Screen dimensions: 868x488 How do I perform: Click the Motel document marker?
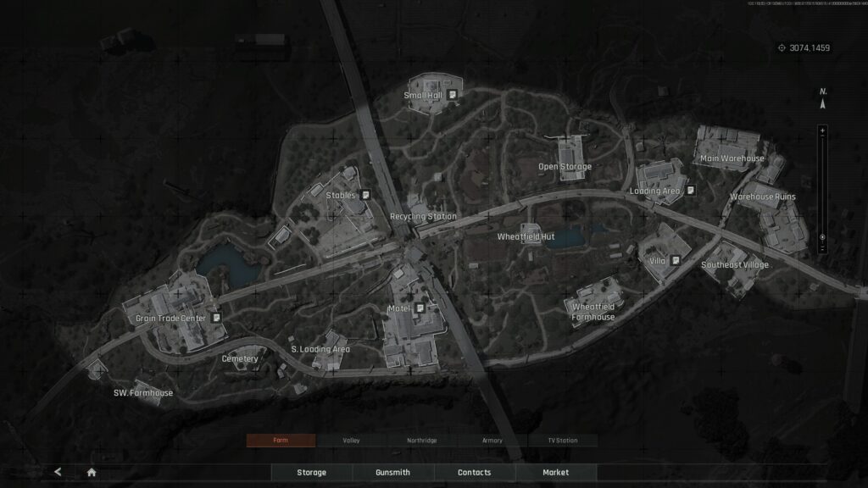[420, 308]
